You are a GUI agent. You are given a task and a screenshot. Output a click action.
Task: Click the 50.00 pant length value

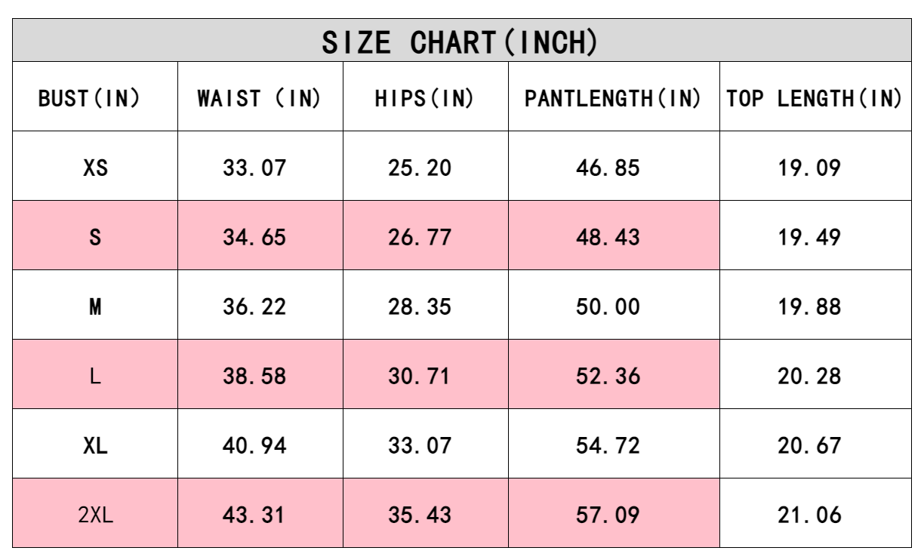(x=608, y=306)
